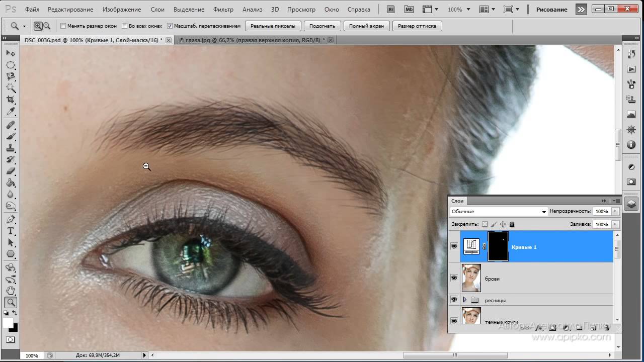Select the Horizontal Type tool
The image size is (644, 362).
tap(11, 231)
